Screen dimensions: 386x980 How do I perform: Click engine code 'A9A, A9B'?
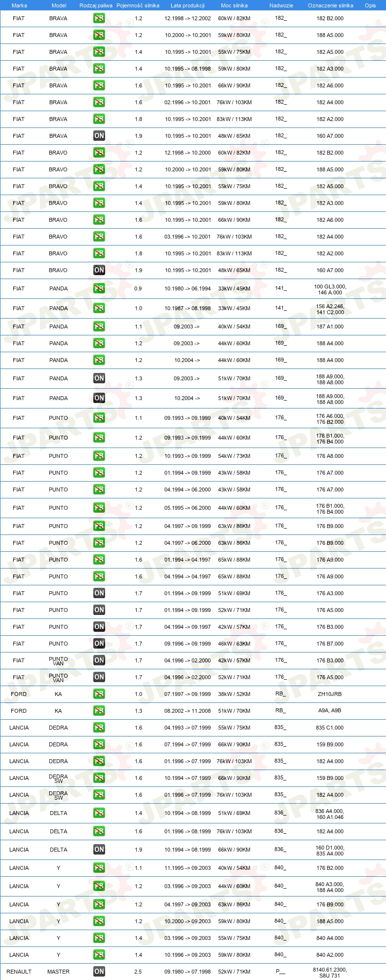tap(330, 711)
